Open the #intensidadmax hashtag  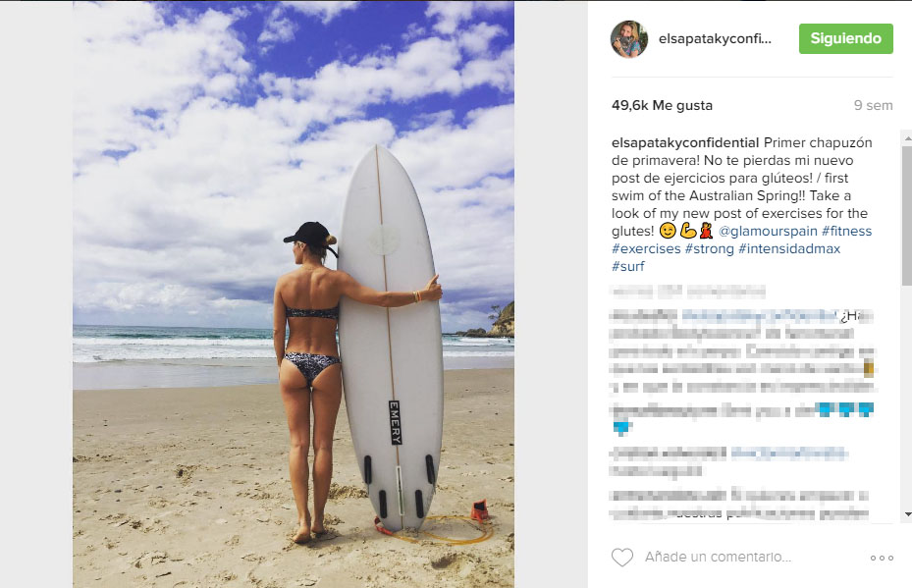coord(789,248)
